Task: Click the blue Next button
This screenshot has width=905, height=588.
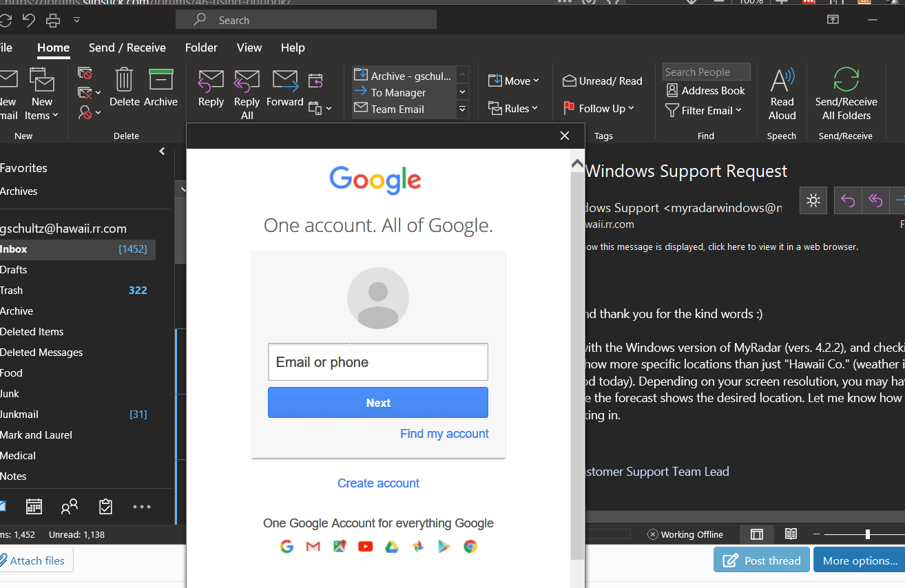Action: pyautogui.click(x=378, y=403)
